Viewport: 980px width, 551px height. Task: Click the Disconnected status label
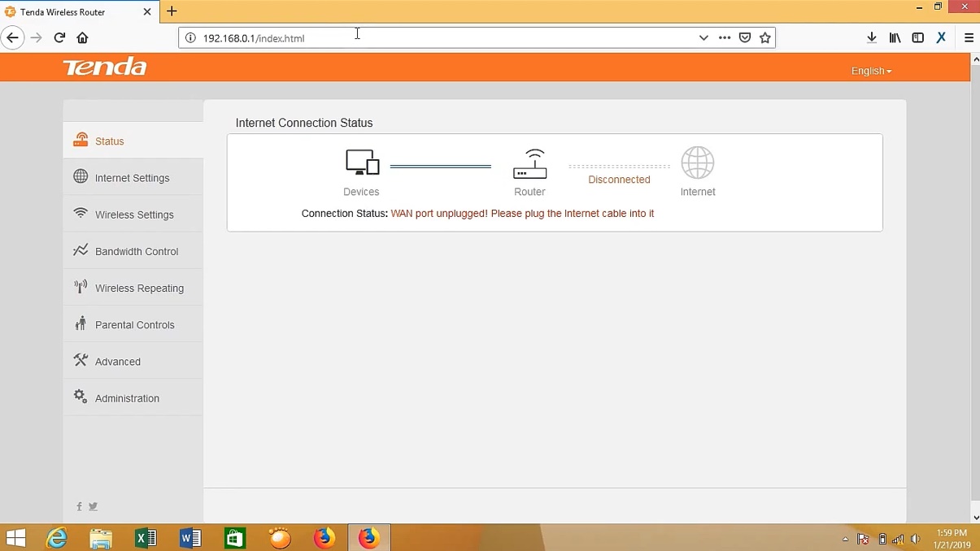[619, 180]
